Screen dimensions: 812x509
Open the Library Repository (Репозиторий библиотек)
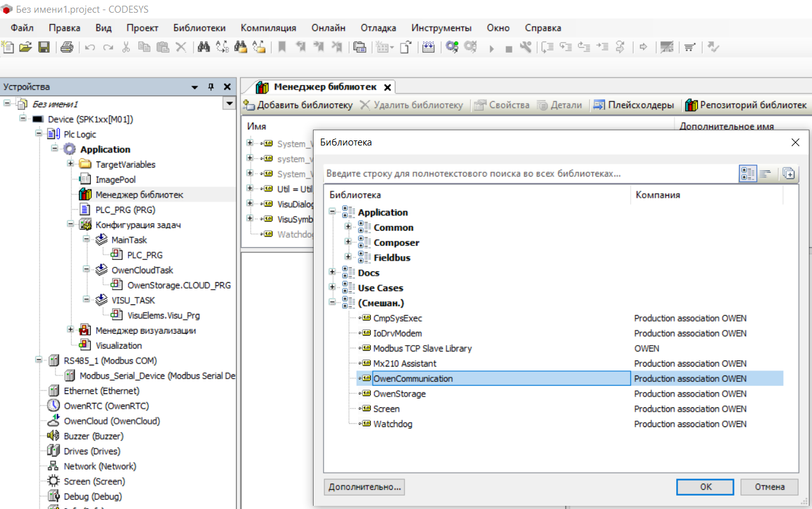[746, 105]
